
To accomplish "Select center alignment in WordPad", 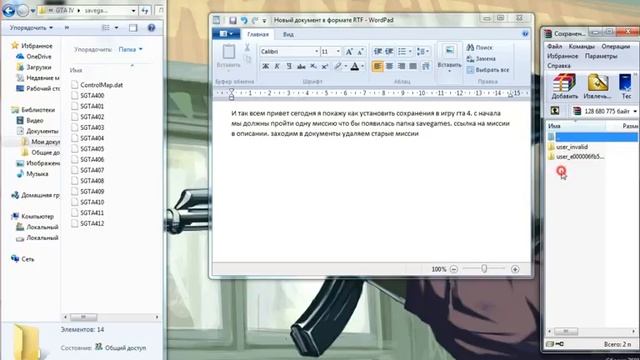I will [389, 66].
